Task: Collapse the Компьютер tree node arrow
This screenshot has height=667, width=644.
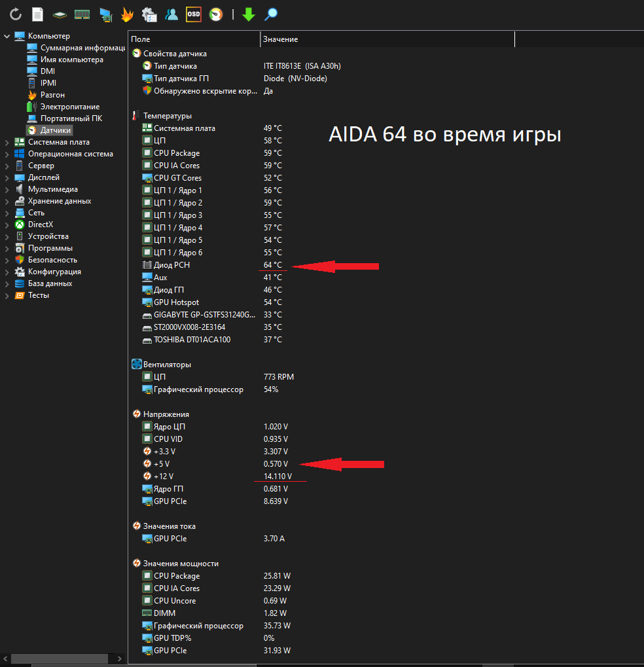Action: click(x=7, y=36)
